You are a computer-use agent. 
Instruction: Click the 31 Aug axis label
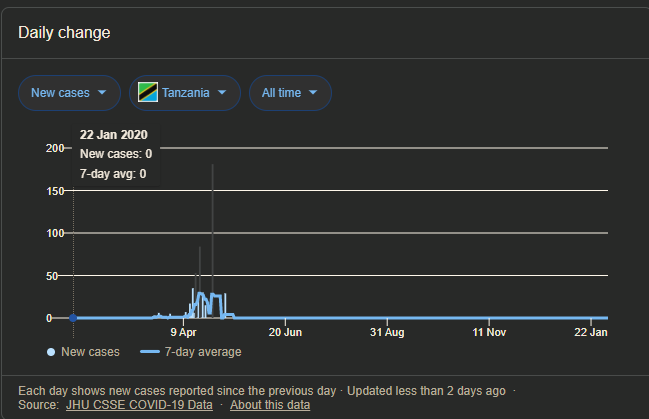pyautogui.click(x=387, y=332)
